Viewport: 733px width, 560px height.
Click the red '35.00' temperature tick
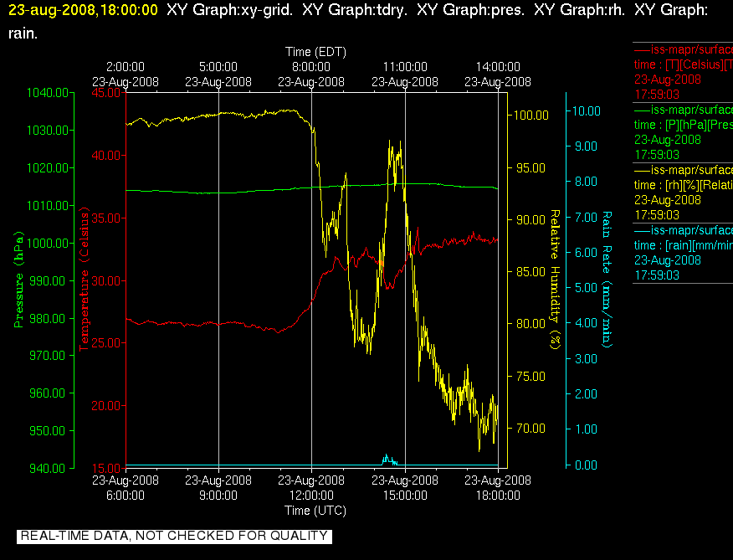click(x=105, y=218)
